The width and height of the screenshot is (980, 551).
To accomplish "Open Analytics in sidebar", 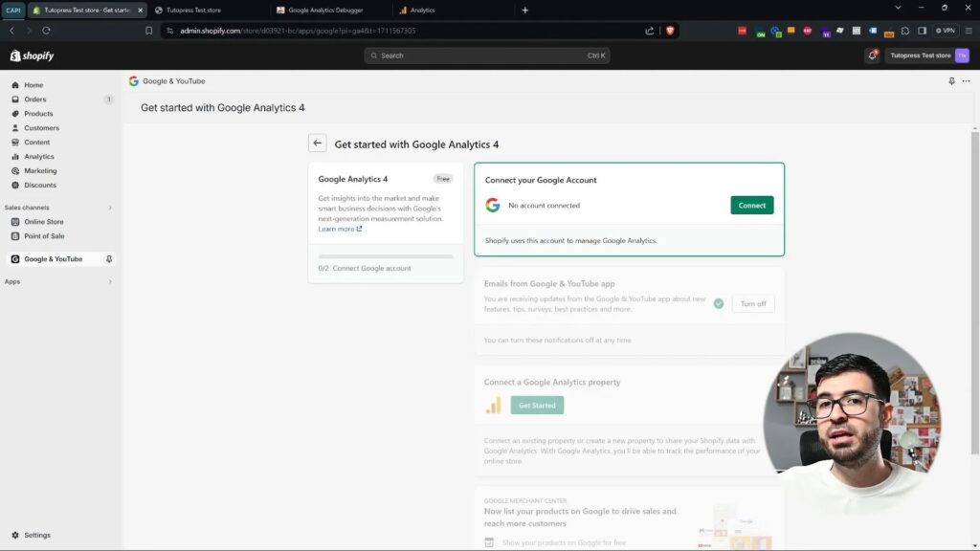I will click(x=38, y=157).
